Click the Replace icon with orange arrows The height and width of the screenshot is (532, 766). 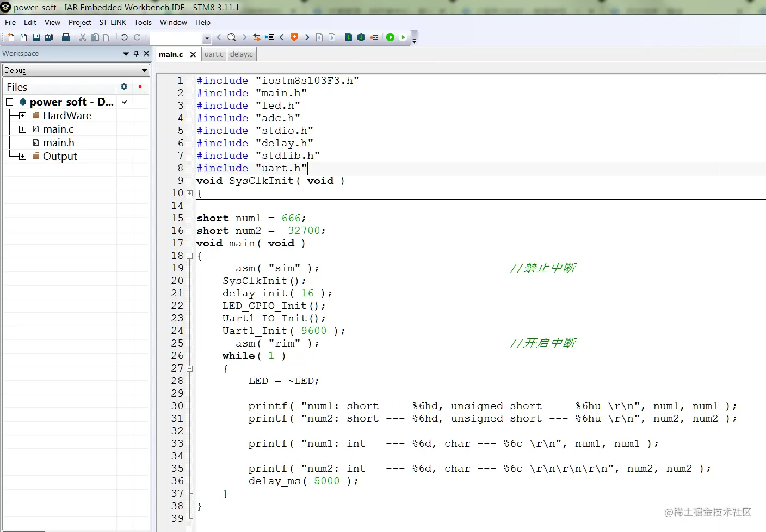point(257,38)
